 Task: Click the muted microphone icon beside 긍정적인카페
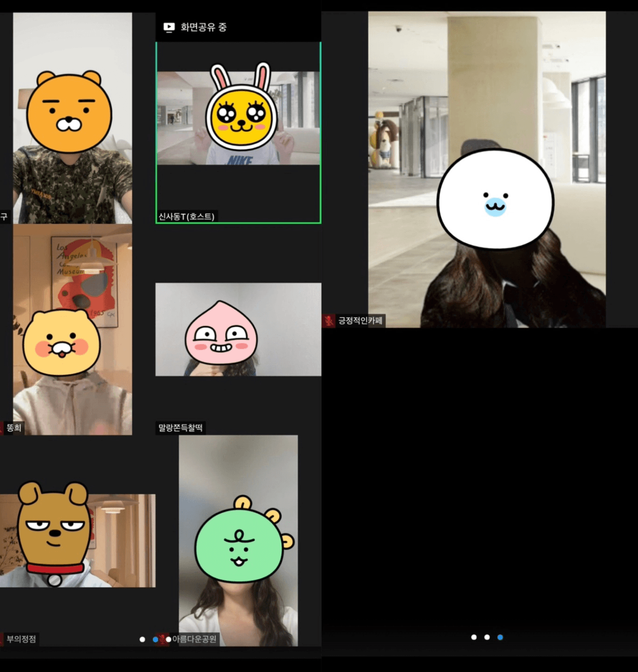(x=329, y=321)
